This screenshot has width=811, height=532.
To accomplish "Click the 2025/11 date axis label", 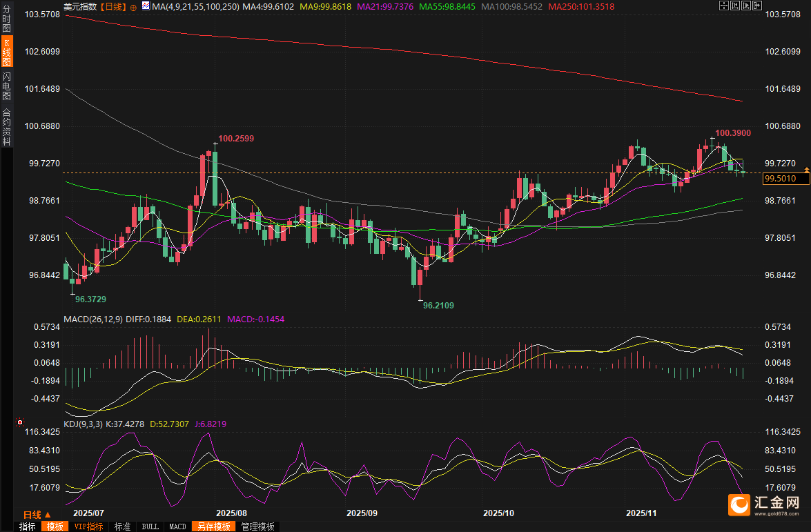I will (x=641, y=513).
